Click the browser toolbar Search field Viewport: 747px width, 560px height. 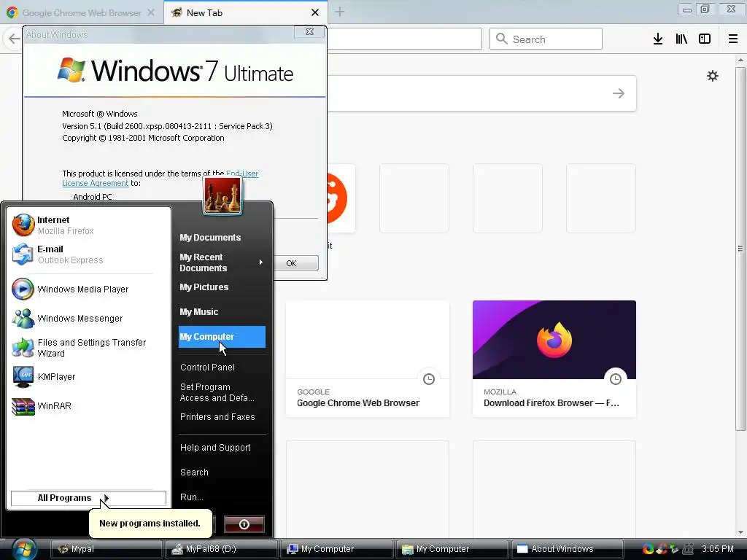point(546,39)
